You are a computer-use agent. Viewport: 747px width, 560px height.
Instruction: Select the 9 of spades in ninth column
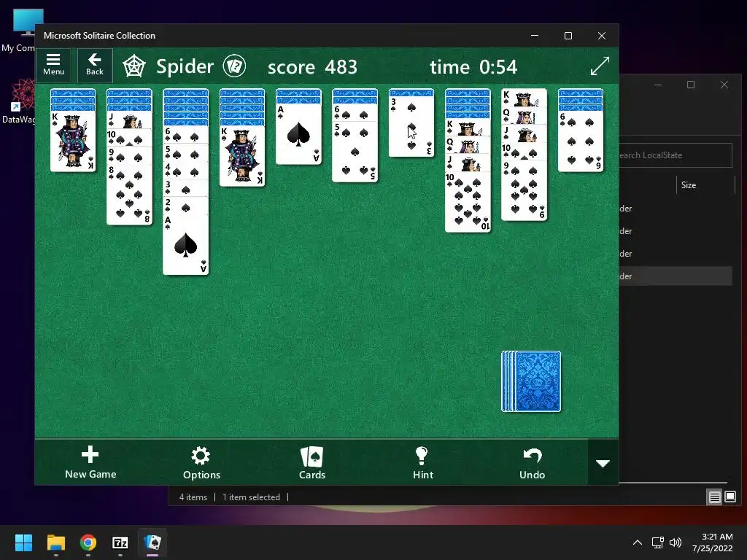click(524, 190)
